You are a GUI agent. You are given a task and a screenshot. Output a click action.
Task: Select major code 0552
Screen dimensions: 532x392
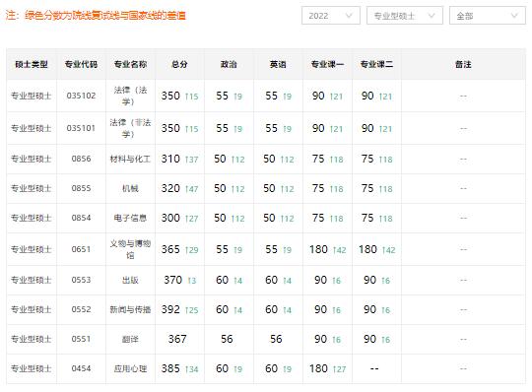81,309
